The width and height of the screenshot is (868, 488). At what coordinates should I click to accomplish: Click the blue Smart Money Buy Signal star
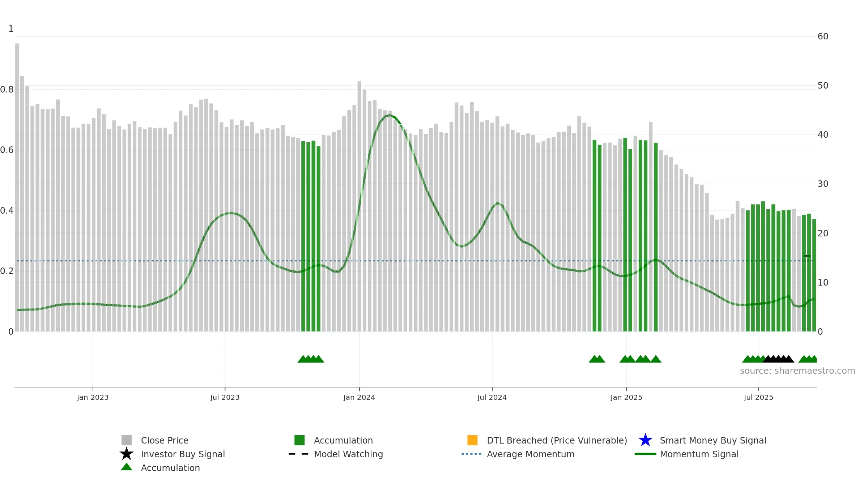(645, 440)
